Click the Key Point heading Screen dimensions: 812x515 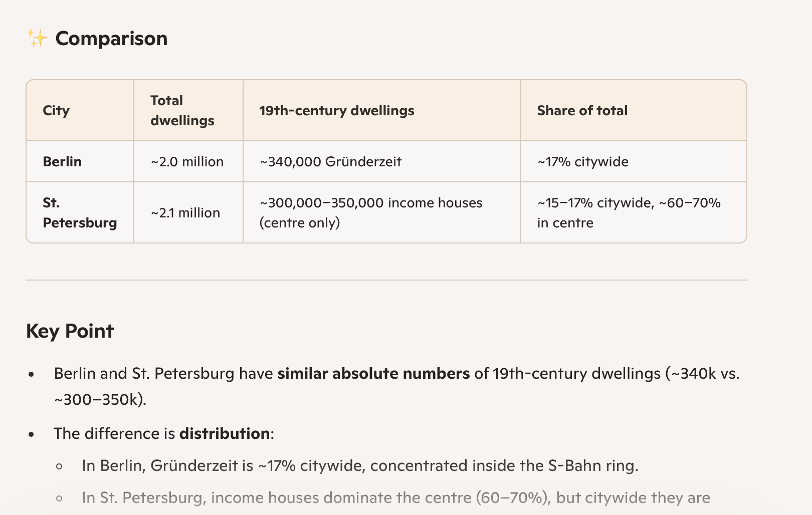click(70, 331)
